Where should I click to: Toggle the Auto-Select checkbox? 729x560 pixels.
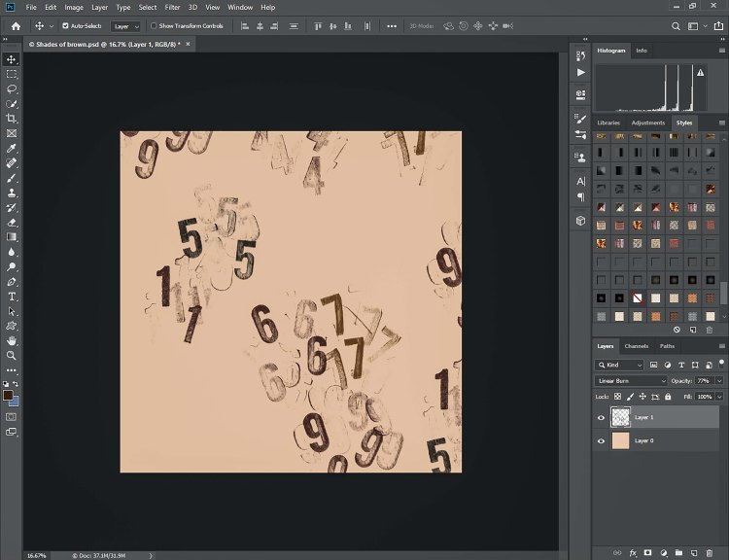point(65,26)
